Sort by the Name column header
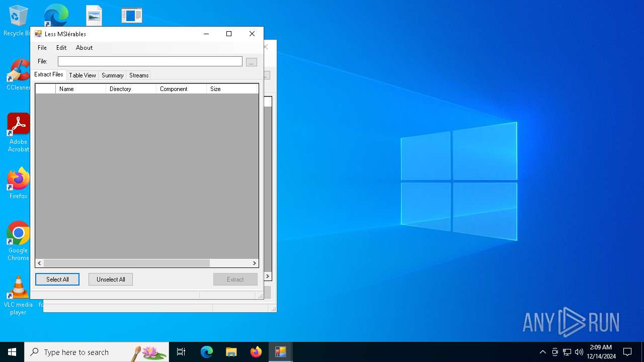644x362 pixels. 80,89
